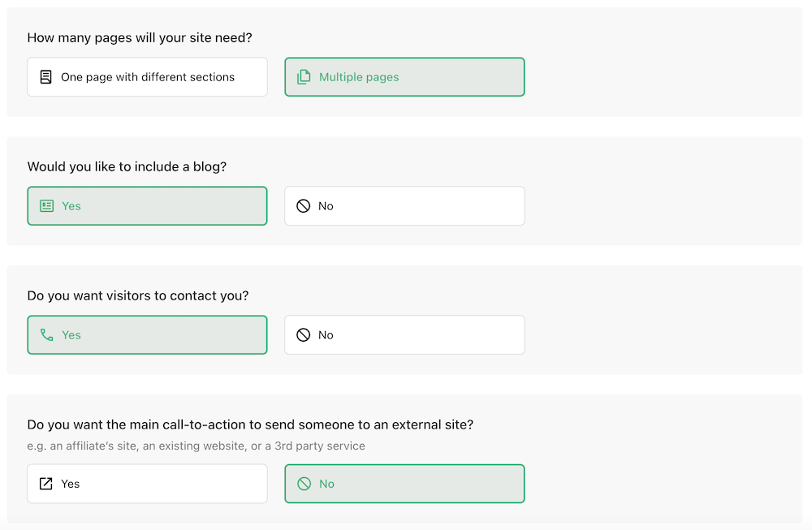Screen dimensions: 812x530
Task: Click the external-link arrow icon
Action: 46,484
